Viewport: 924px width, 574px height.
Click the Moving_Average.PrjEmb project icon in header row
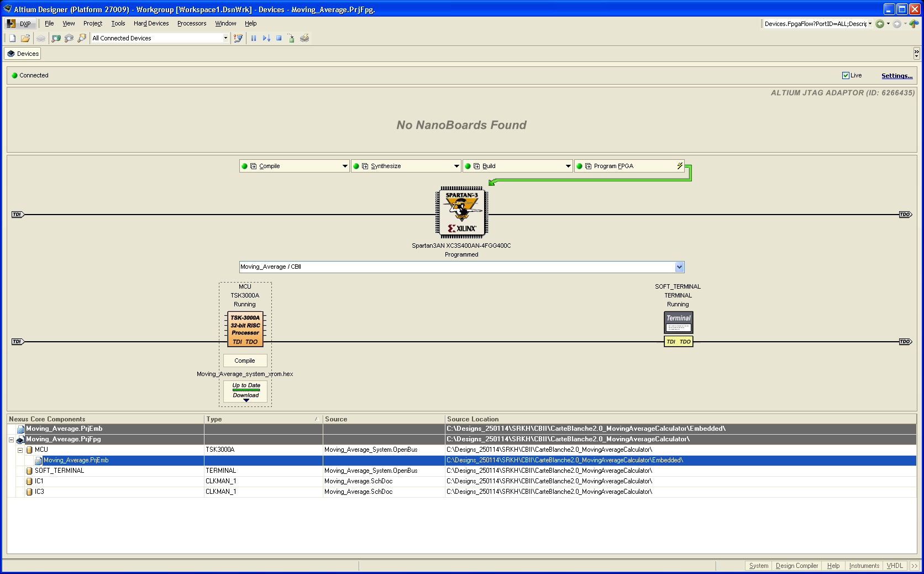[20, 429]
